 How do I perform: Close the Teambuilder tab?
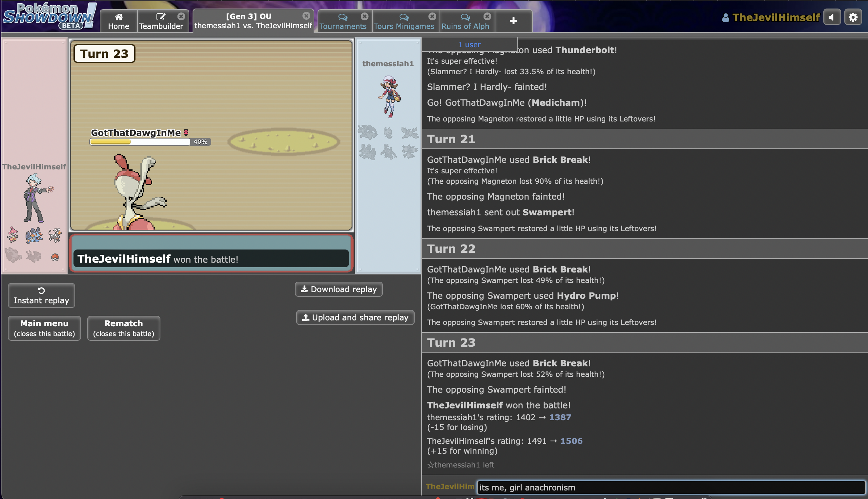click(x=181, y=16)
